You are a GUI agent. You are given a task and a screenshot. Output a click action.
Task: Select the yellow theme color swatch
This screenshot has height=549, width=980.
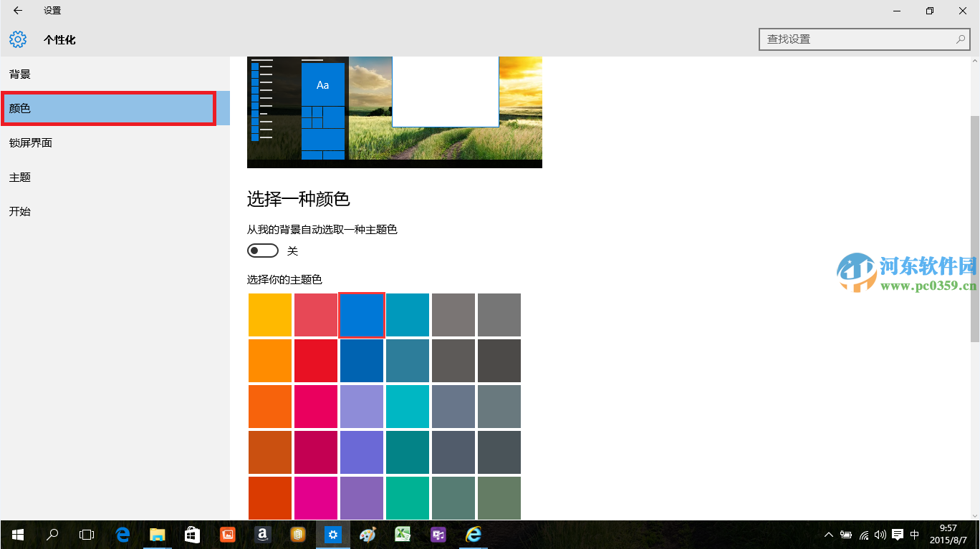(x=270, y=314)
